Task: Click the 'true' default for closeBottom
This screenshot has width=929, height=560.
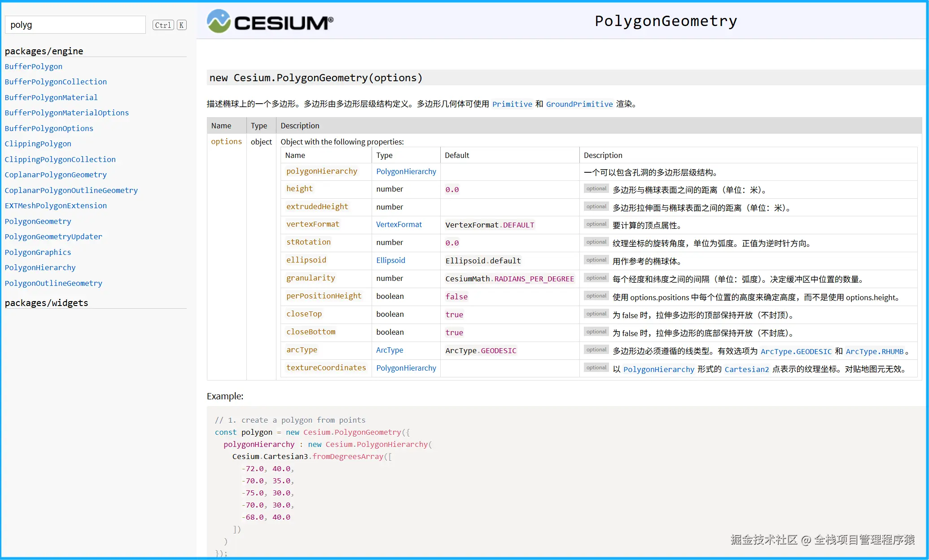Action: 454,332
